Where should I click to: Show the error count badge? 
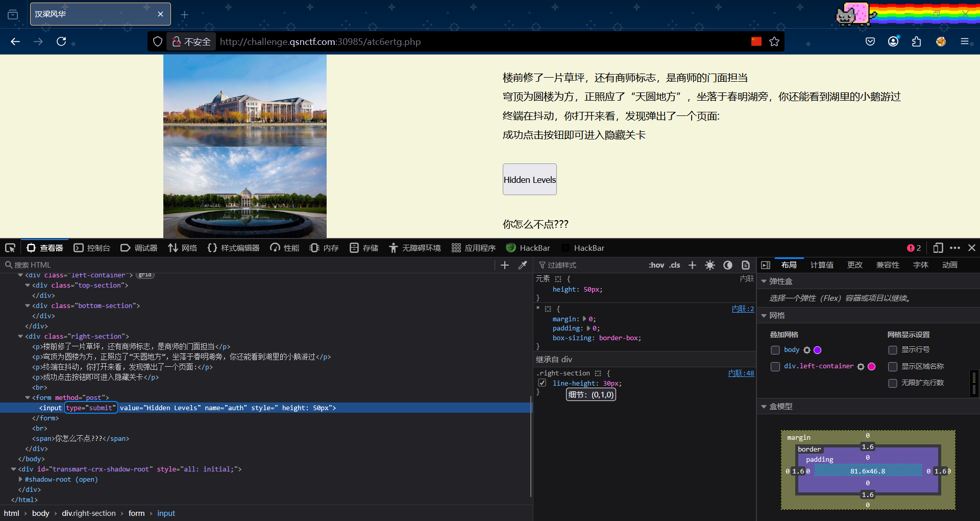pyautogui.click(x=914, y=248)
